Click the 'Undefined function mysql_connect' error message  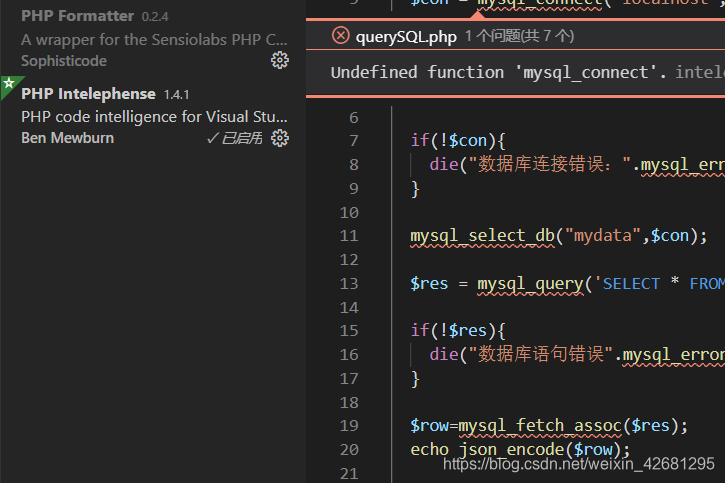498,73
